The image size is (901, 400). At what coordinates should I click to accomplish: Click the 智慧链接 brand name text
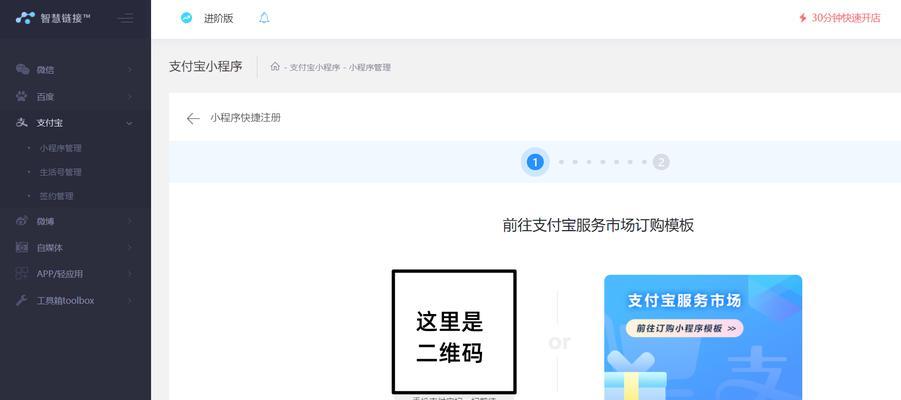point(65,18)
